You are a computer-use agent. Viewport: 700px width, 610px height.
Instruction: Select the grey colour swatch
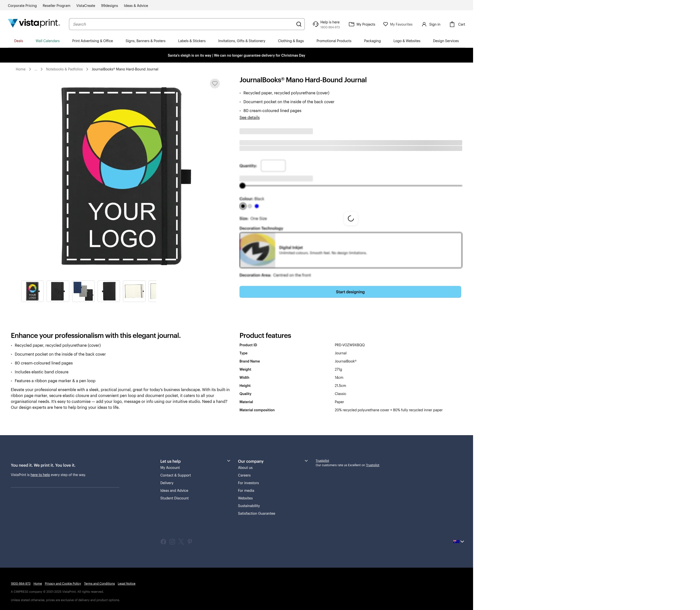tap(250, 206)
